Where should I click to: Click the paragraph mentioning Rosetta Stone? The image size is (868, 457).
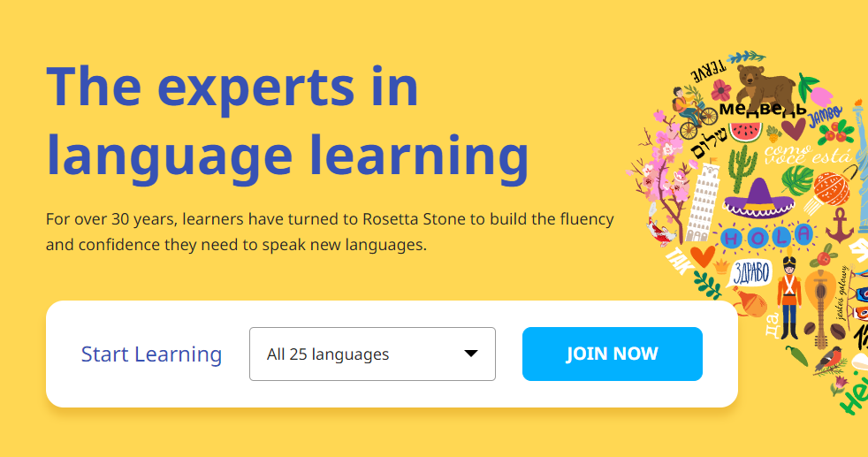(330, 232)
